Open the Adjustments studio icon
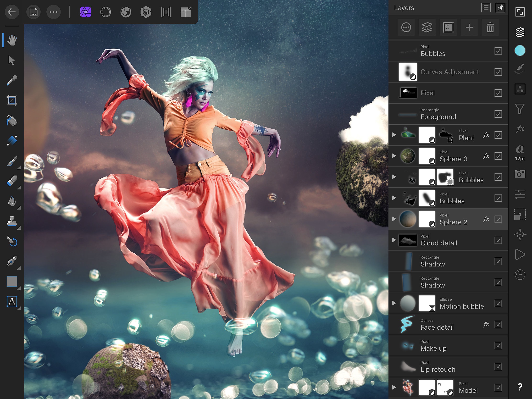 click(520, 89)
